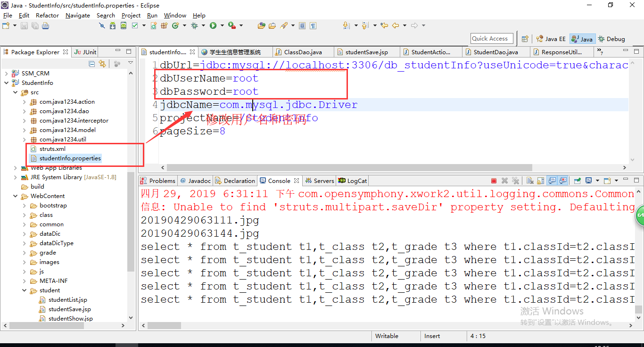Toggle Scroll Lock in Console toolbar

click(541, 181)
